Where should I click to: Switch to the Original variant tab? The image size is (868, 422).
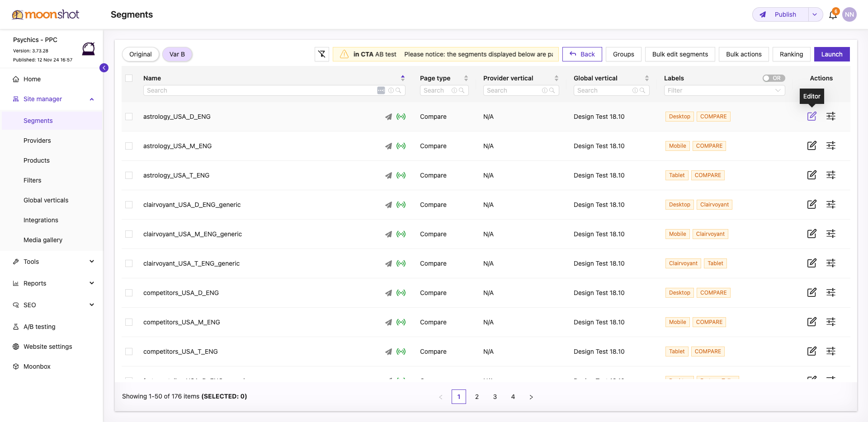click(x=141, y=54)
